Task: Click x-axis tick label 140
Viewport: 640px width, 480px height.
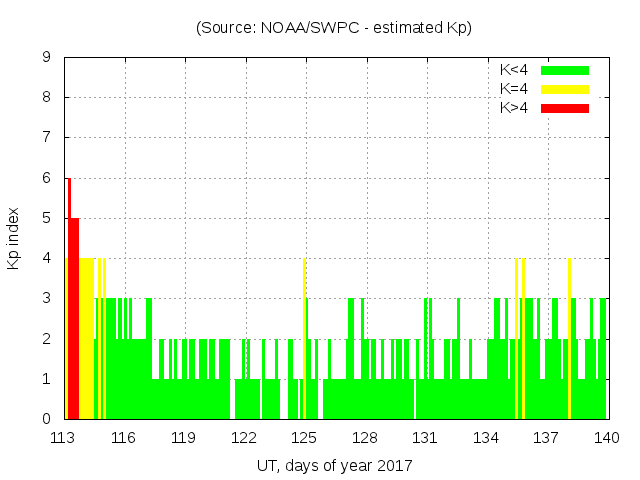Action: [607, 438]
